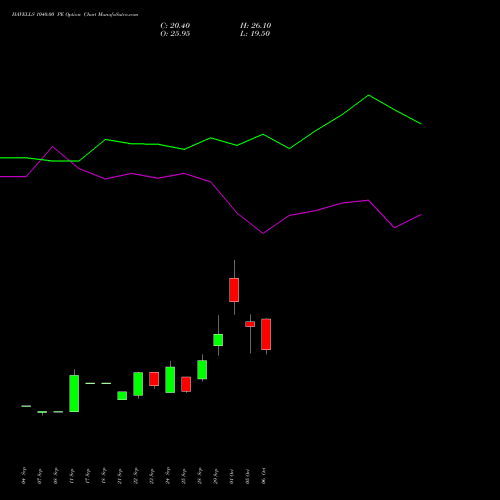500x500 pixels.
Task: Click the green line's right end point
Action: tap(421, 124)
